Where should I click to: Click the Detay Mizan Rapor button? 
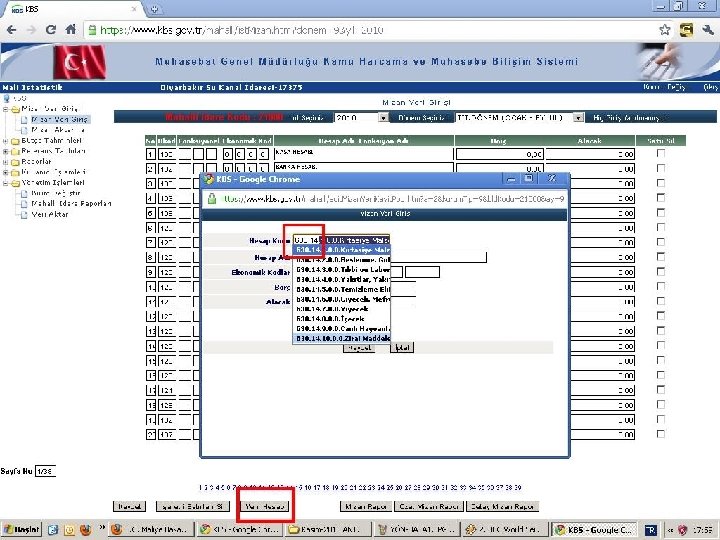tap(502, 506)
